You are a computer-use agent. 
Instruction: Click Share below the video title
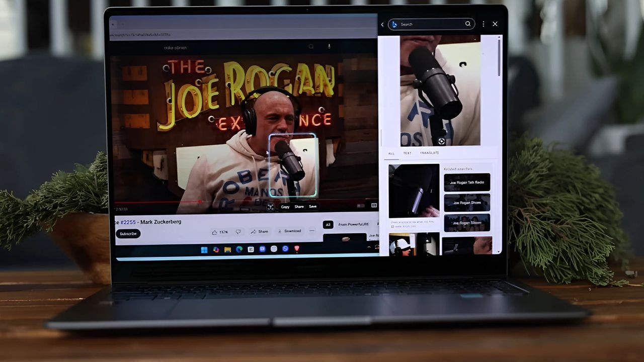coord(260,231)
